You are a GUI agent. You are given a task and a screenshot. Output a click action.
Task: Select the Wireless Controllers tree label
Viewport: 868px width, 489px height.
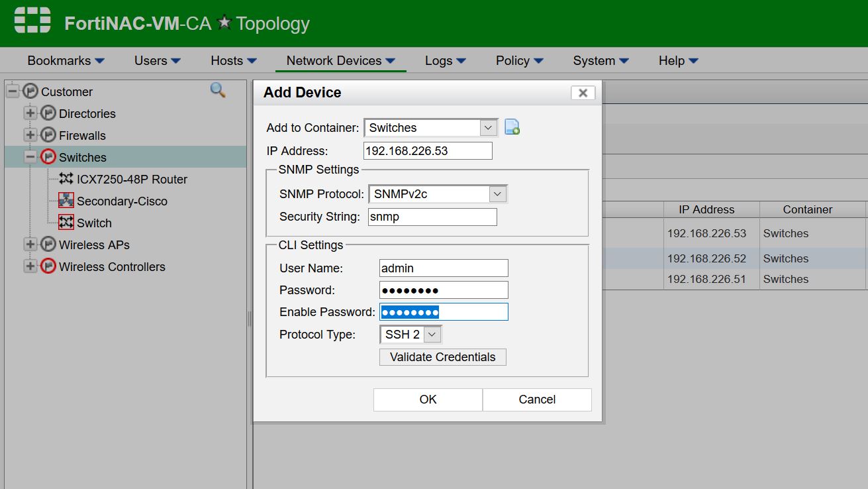(112, 266)
